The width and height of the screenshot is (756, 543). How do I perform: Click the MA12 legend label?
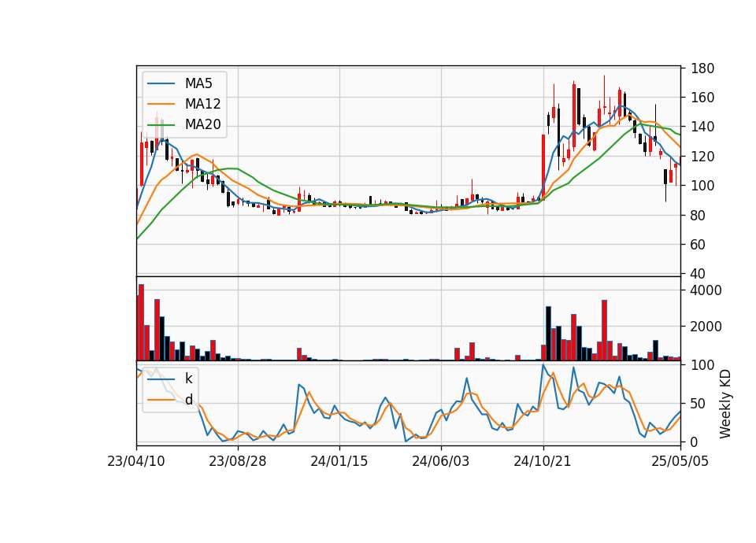[x=202, y=104]
